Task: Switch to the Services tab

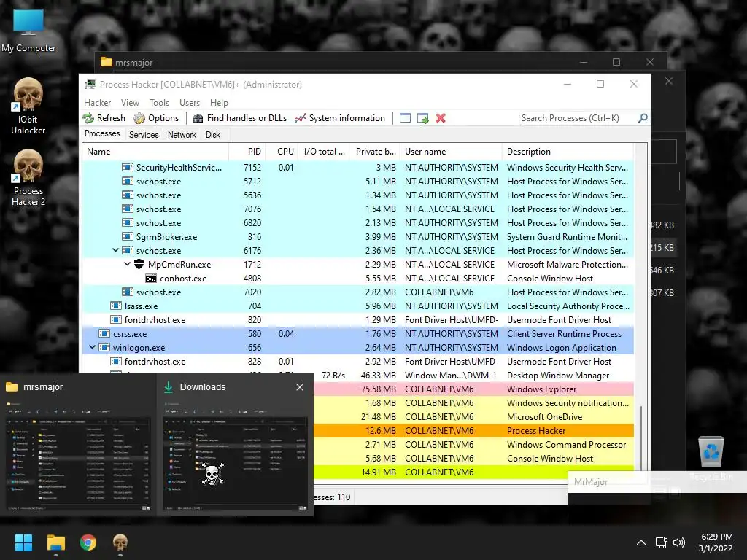Action: point(144,135)
